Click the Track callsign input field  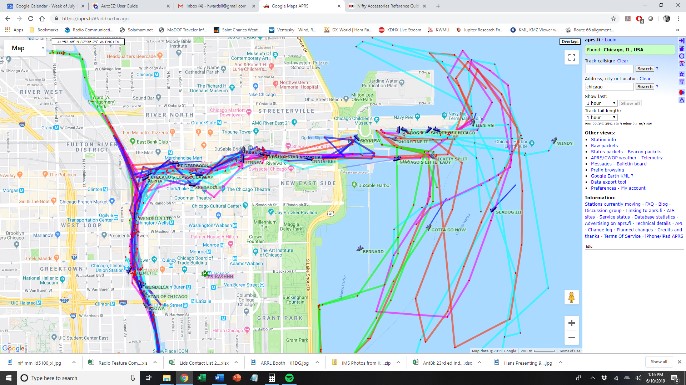[x=609, y=69]
